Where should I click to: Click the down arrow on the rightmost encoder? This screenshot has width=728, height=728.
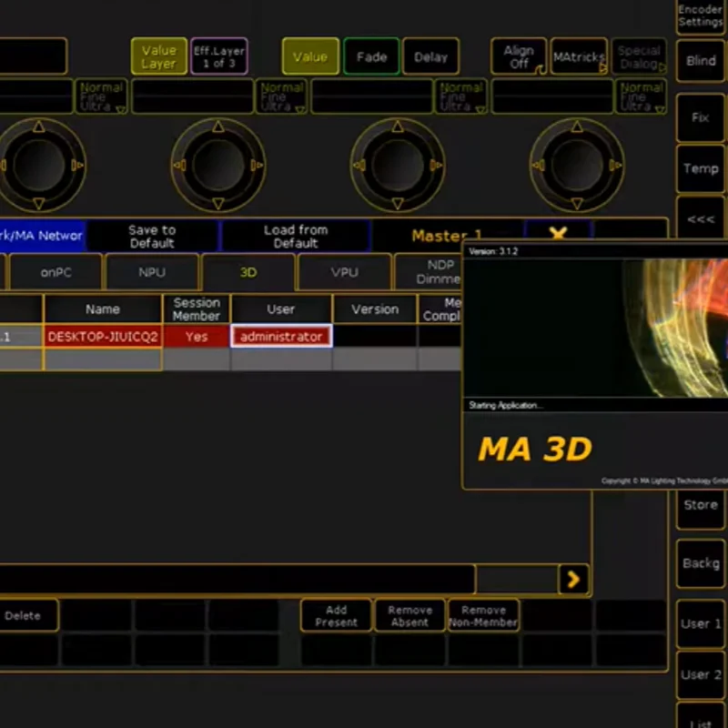click(x=577, y=203)
